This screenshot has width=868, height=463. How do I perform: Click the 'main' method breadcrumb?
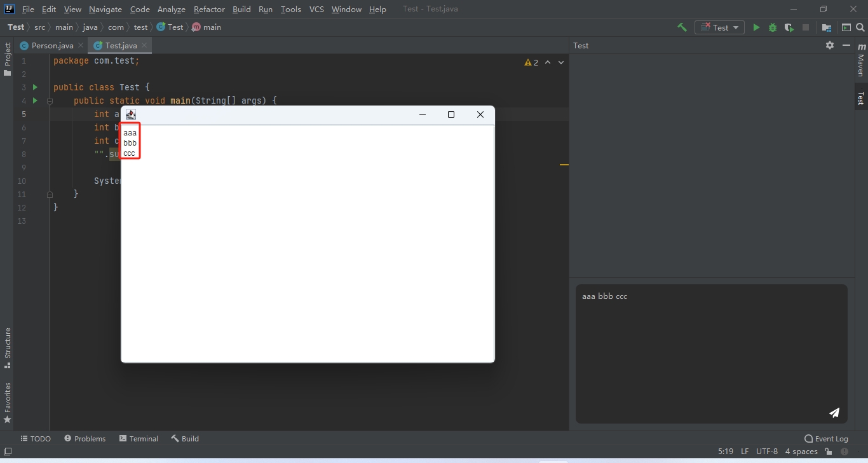[x=207, y=27]
